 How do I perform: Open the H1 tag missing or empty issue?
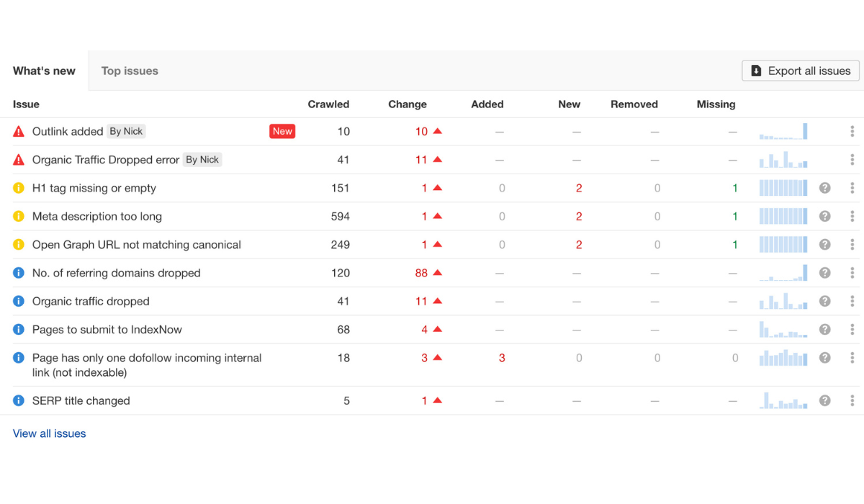94,188
